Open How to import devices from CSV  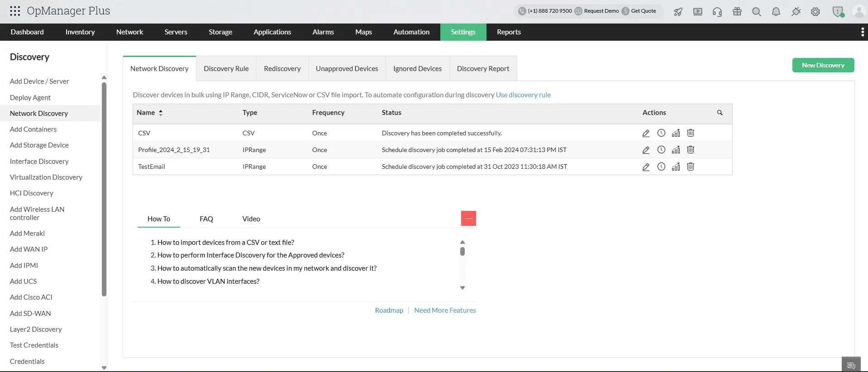click(226, 243)
